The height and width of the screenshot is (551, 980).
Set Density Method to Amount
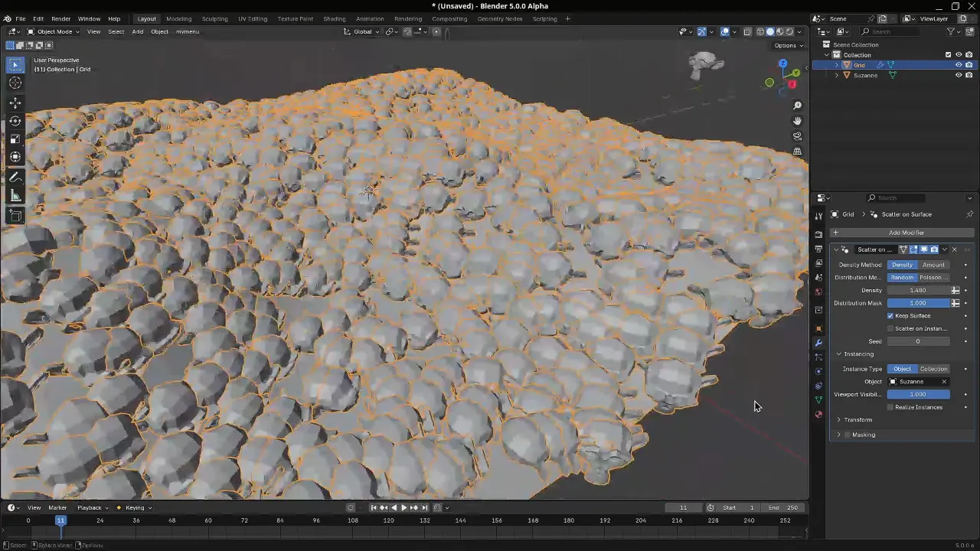(x=933, y=265)
